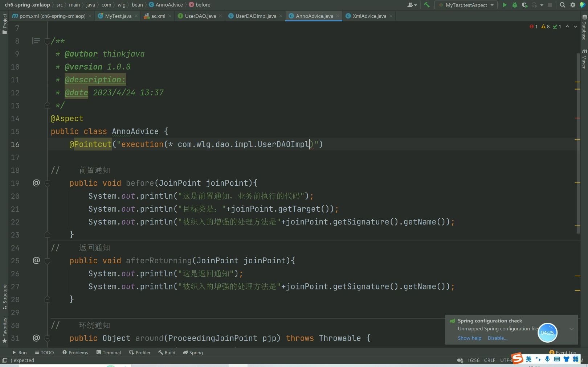The height and width of the screenshot is (367, 588).
Task: Click the 'bean' package breadcrumb
Action: tap(137, 5)
